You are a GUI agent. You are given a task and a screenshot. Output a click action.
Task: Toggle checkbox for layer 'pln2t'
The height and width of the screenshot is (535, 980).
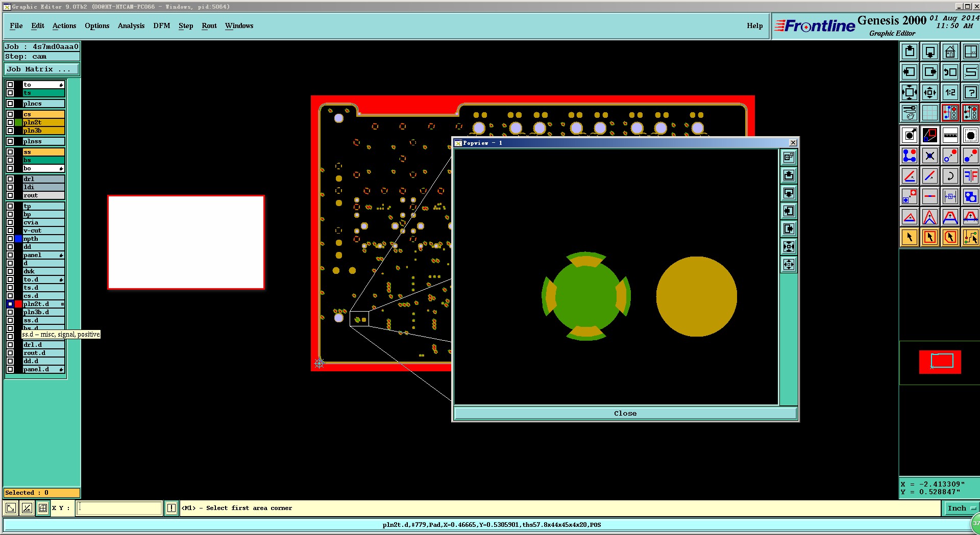[10, 122]
